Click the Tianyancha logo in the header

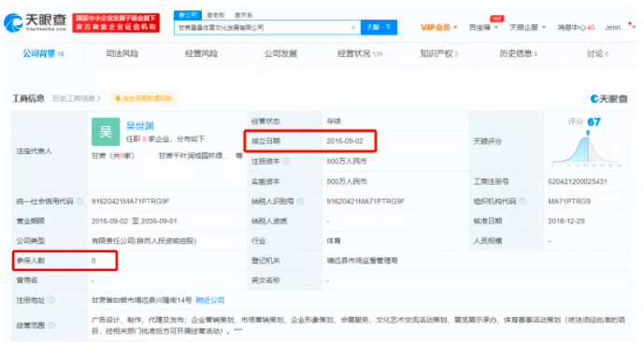pos(35,22)
